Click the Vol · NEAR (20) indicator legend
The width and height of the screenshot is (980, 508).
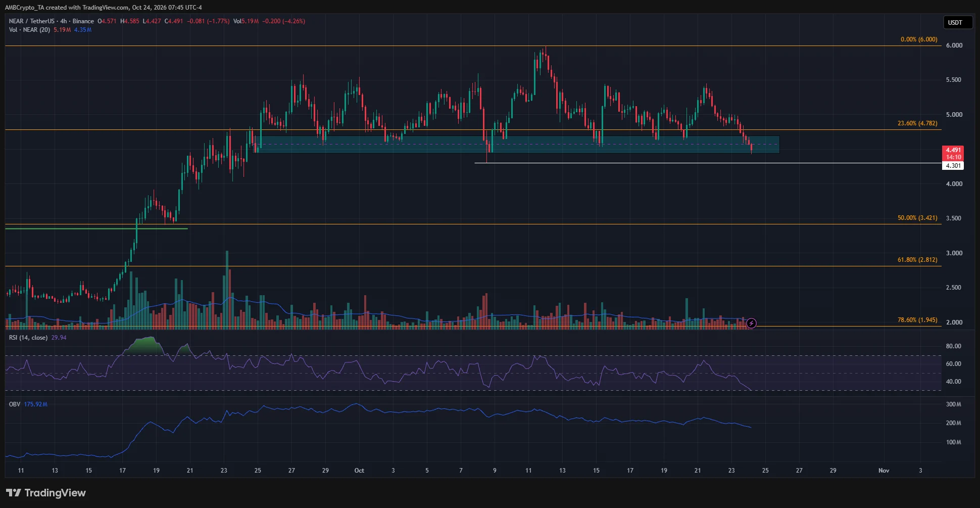tap(29, 30)
